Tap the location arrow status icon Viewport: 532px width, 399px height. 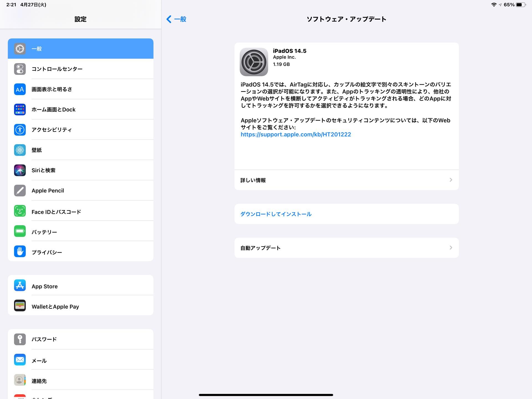tap(500, 5)
